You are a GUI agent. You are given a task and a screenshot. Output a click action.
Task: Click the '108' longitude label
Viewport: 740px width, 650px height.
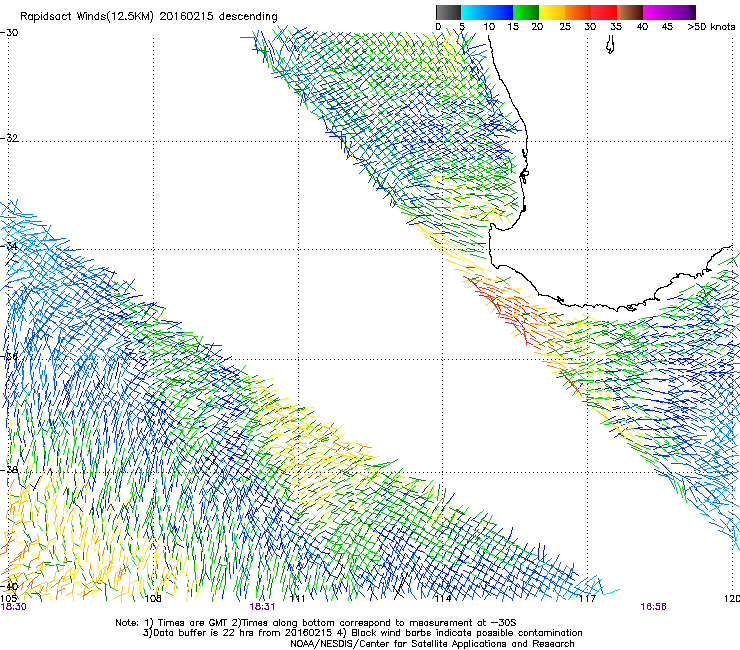click(x=153, y=599)
